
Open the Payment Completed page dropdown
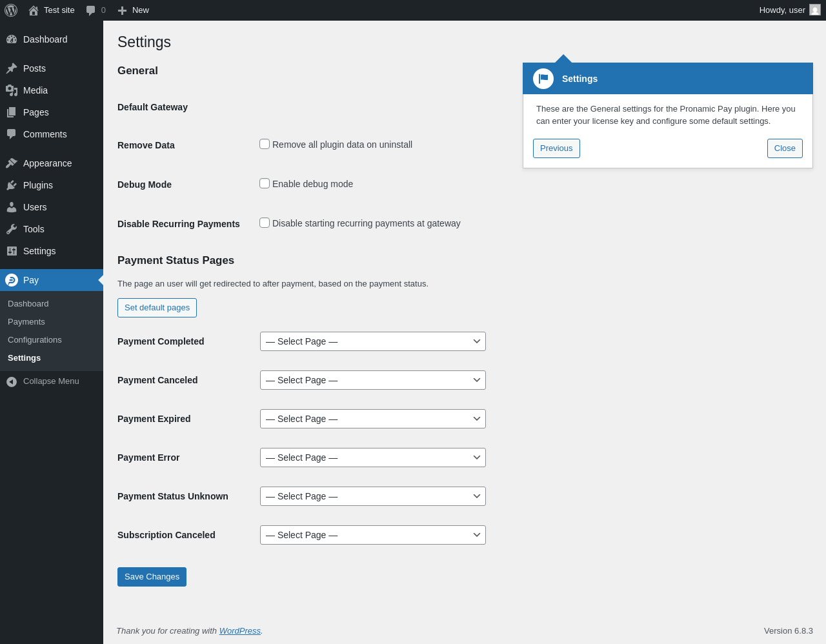click(373, 341)
